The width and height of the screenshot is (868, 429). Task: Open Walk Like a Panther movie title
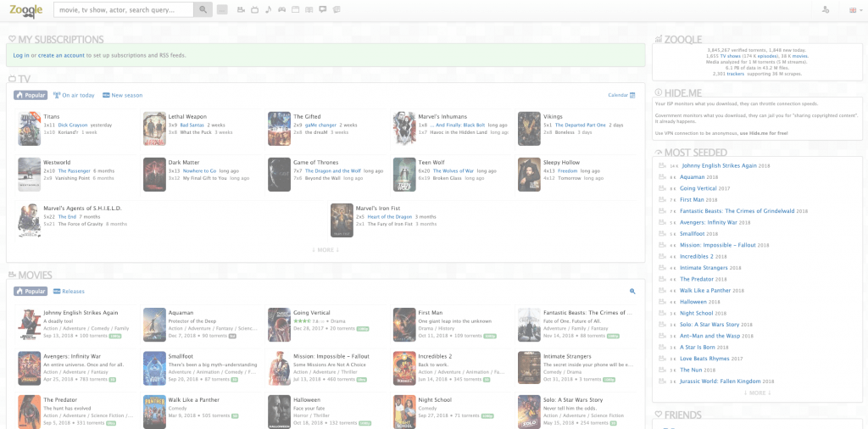194,399
